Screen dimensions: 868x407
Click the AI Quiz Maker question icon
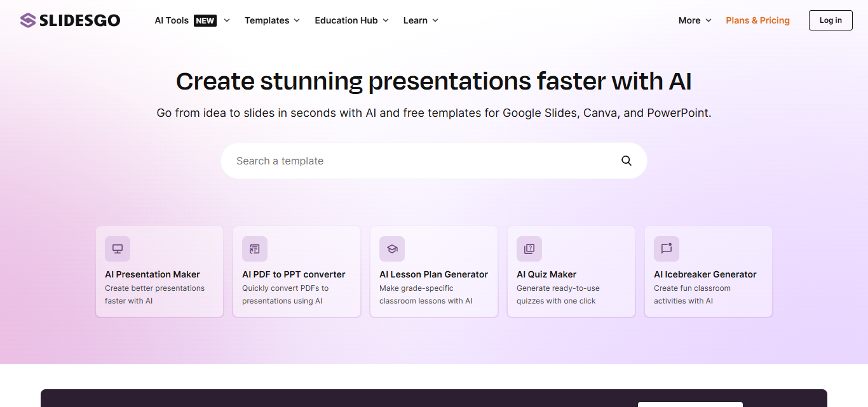[x=529, y=249]
